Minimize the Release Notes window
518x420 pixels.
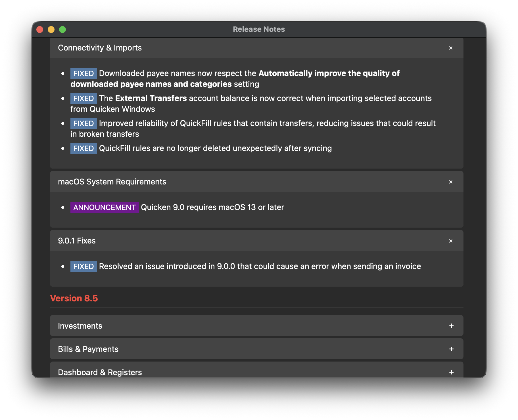[51, 30]
